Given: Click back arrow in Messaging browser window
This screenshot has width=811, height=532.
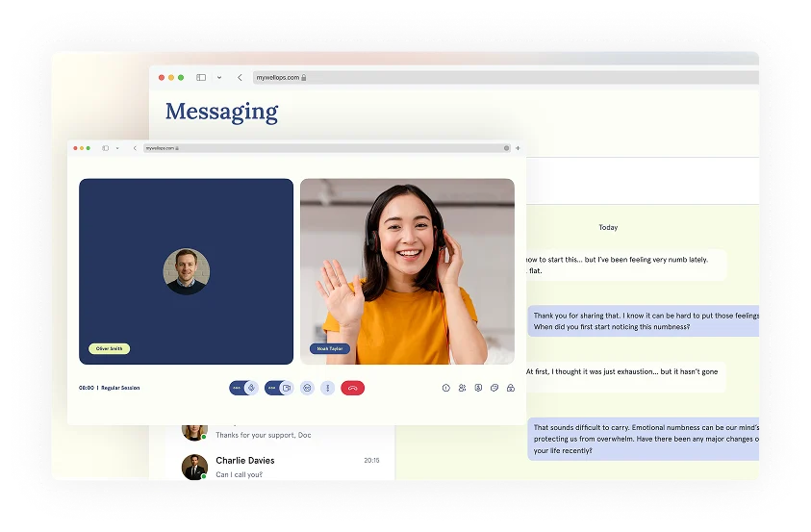Looking at the screenshot, I should (240, 77).
